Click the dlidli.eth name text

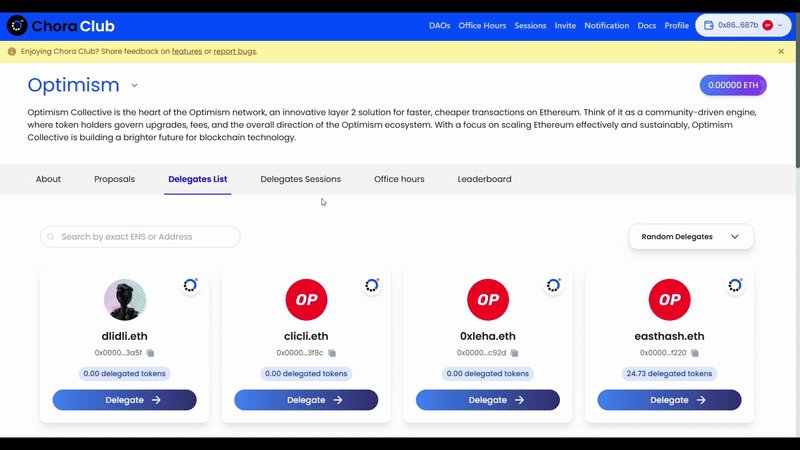click(124, 336)
